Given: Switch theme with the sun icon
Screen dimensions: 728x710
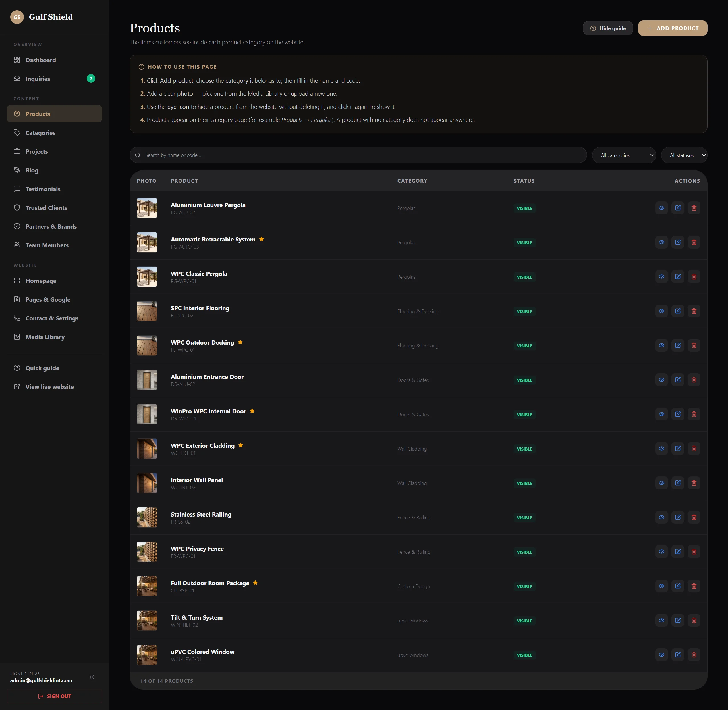Looking at the screenshot, I should 92,677.
